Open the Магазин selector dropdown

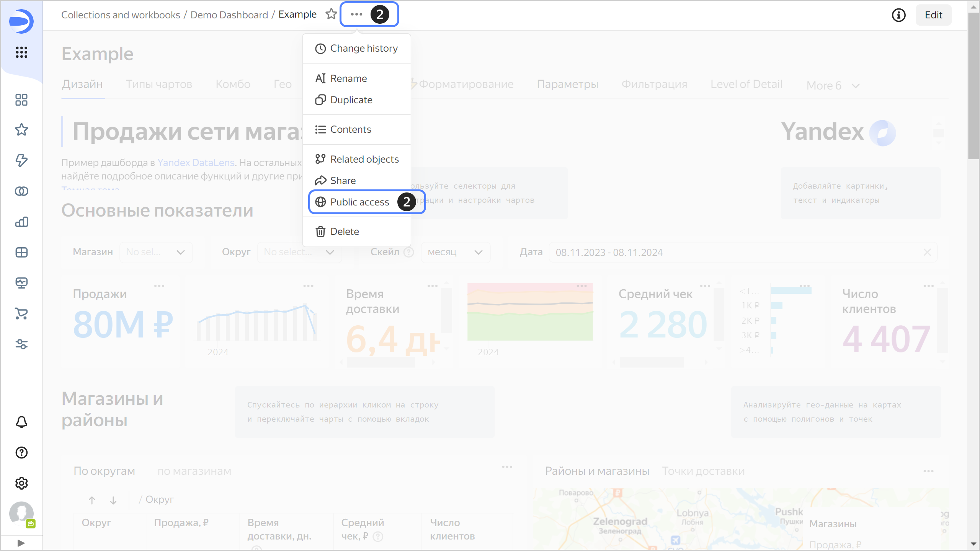tap(156, 252)
